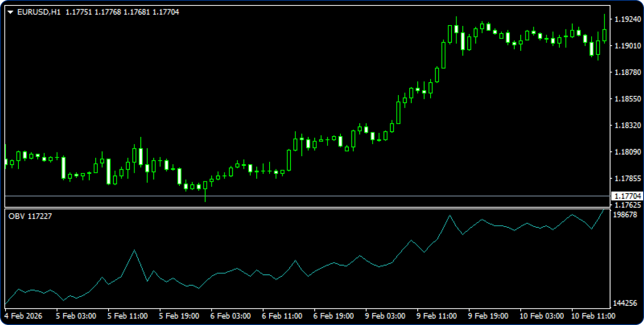This screenshot has width=644, height=325.
Task: Click the OBV line's sharp peak near 5 Feb 11:00
Action: click(x=134, y=250)
